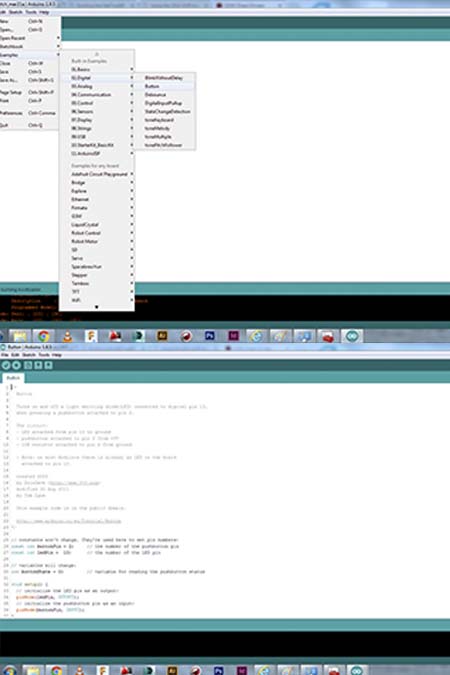Image resolution: width=450 pixels, height=675 pixels.
Task: Choose DigitalInputPullup example
Action: click(165, 103)
